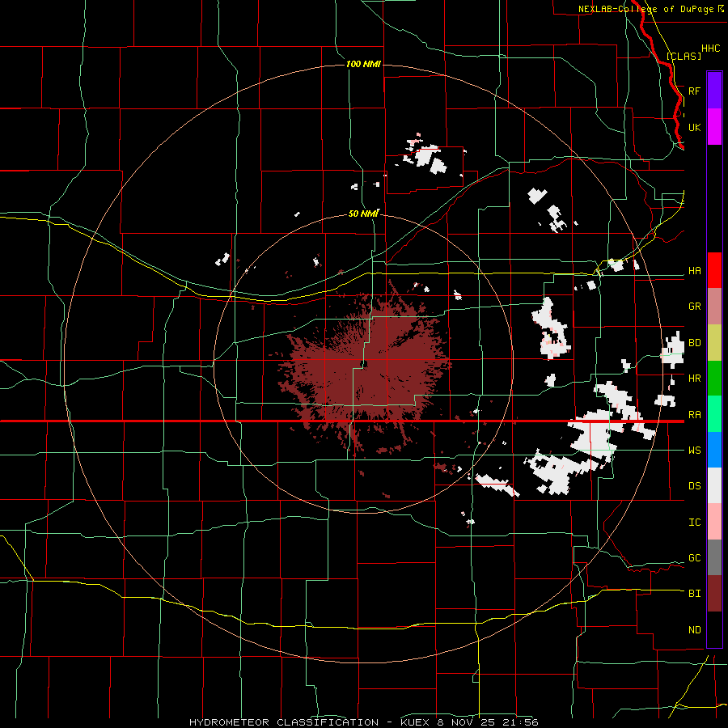
Task: Click the RF purple legend swatch
Action: point(714,91)
